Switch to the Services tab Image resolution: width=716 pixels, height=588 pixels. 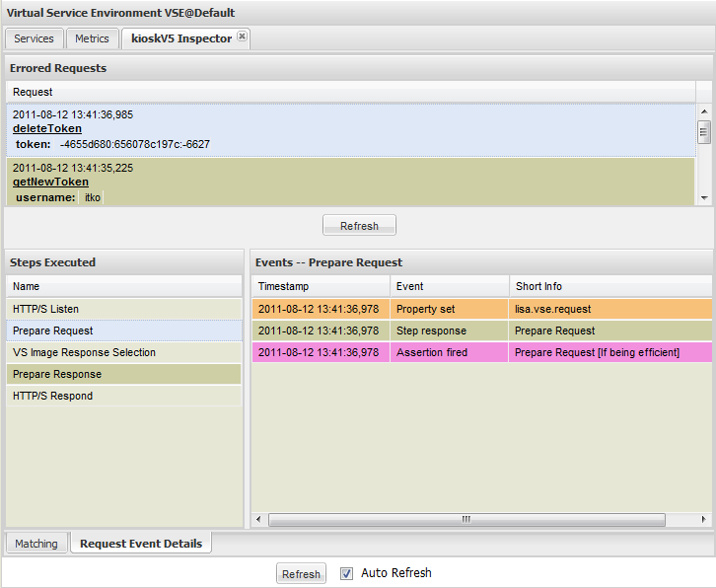[35, 38]
